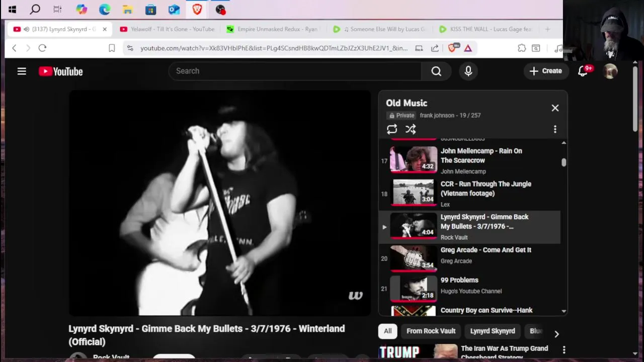Open Microsoft Store from the taskbar
The width and height of the screenshot is (644, 362).
(x=150, y=9)
